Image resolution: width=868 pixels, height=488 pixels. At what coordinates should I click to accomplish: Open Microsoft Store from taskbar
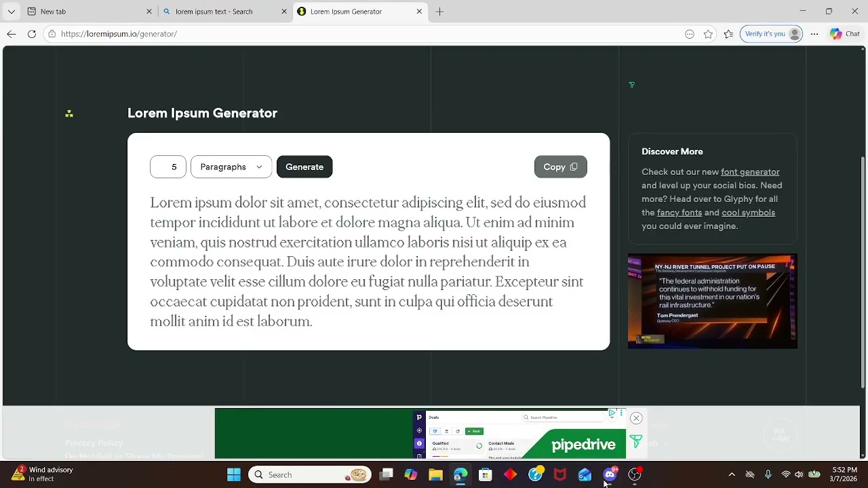click(x=486, y=475)
